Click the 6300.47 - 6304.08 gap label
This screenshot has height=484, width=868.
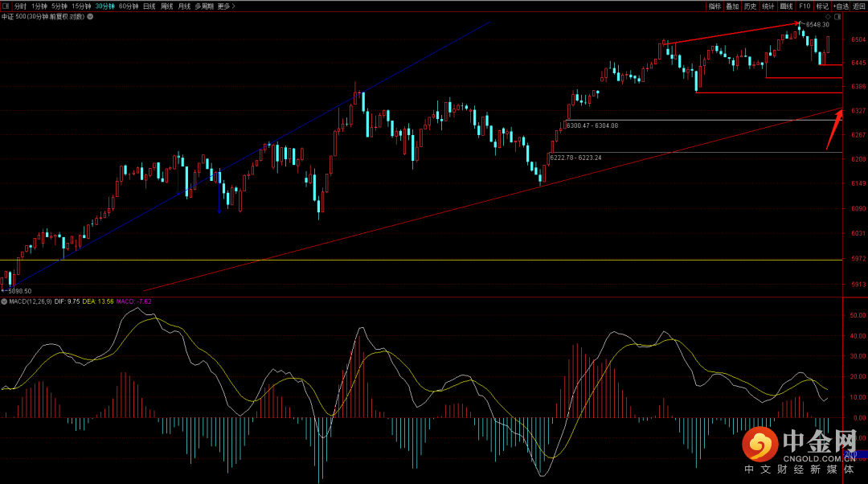(592, 125)
